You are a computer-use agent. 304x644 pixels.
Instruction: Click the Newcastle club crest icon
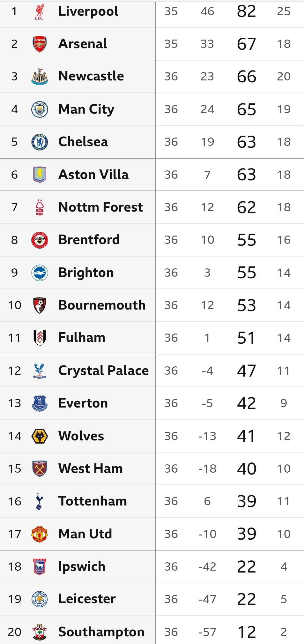40,77
